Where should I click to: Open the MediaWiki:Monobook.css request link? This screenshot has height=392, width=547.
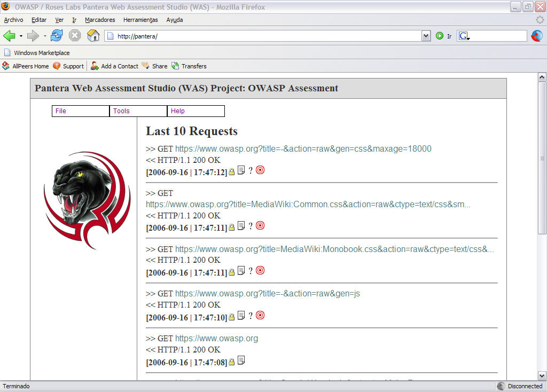click(334, 249)
